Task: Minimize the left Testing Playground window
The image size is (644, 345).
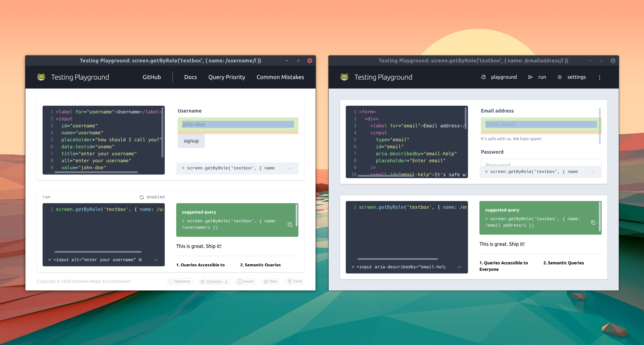Action: [287, 60]
